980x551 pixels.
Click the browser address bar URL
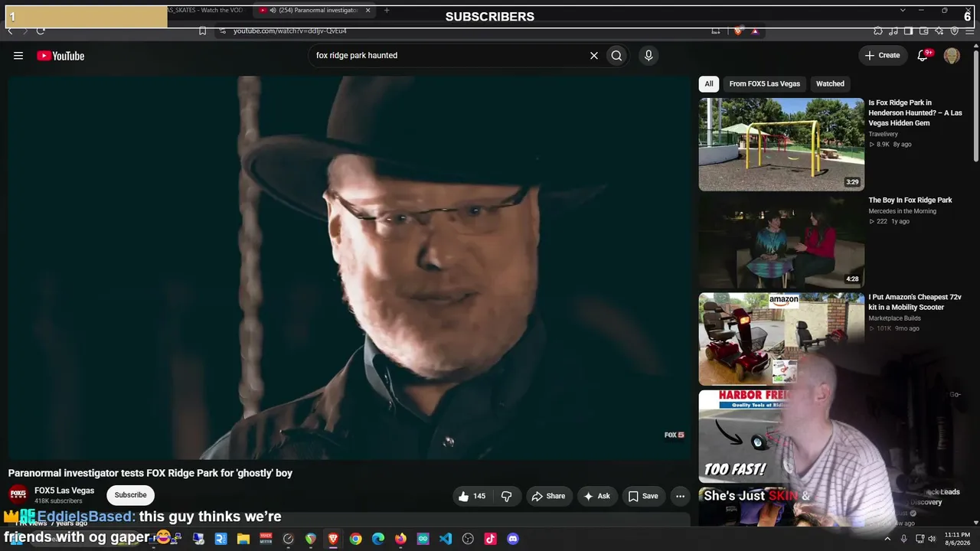(290, 31)
